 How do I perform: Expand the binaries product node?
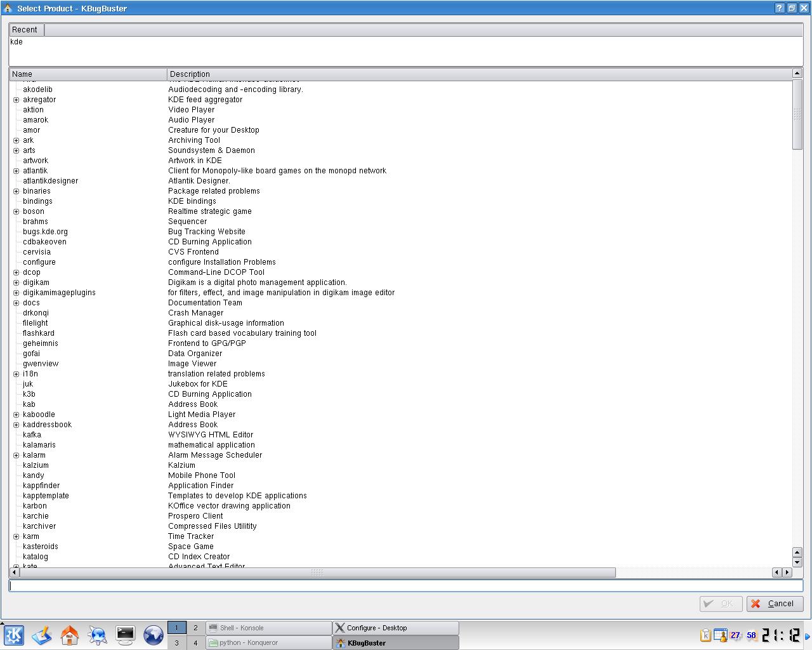(x=16, y=191)
